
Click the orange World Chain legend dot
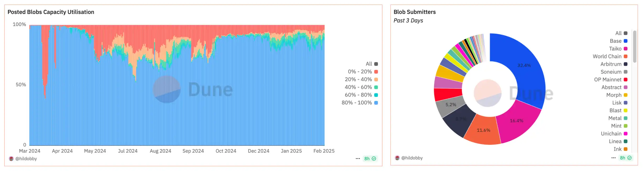tap(626, 56)
